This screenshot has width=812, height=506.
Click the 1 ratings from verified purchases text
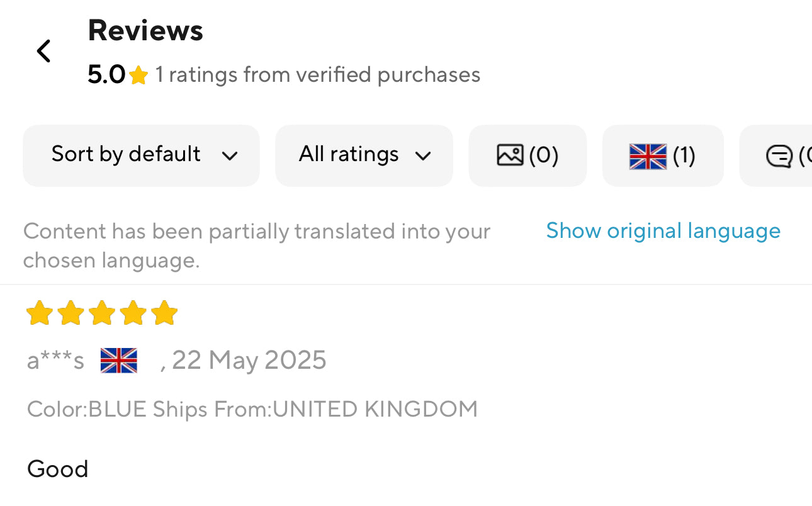pos(318,75)
